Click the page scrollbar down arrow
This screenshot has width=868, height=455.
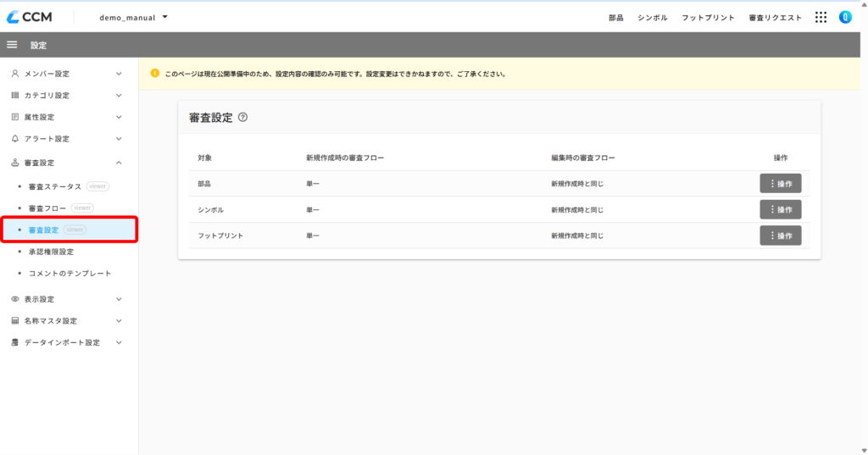tap(864, 451)
